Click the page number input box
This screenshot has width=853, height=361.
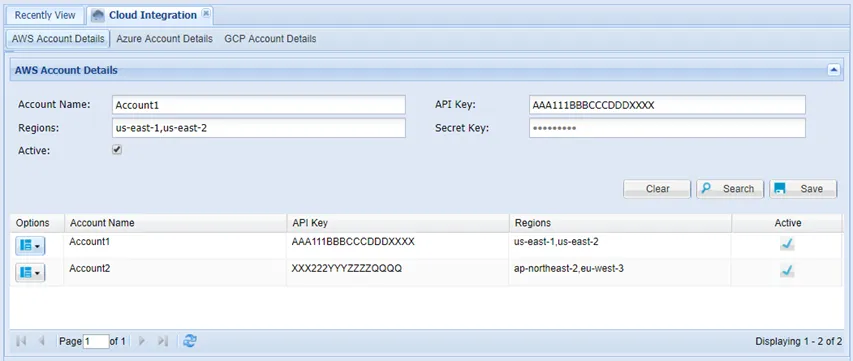pos(96,341)
